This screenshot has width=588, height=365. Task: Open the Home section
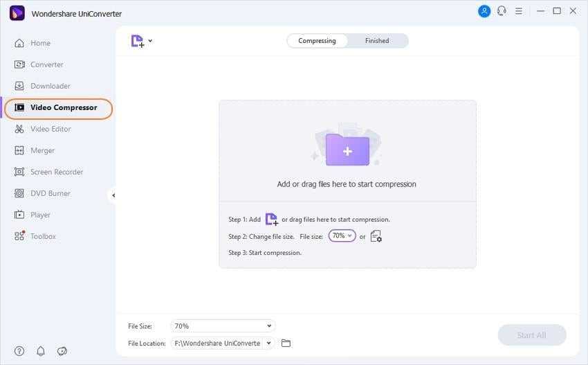pos(40,43)
